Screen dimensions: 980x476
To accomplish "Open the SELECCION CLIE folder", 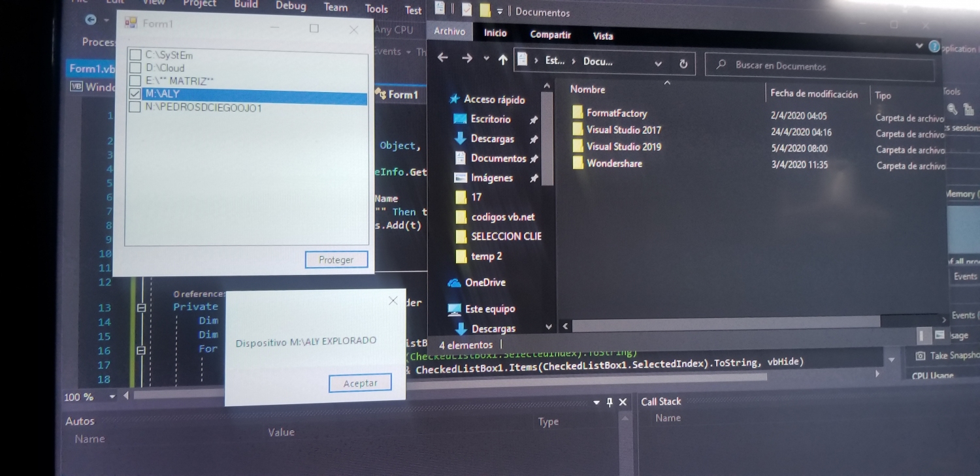I will coord(506,236).
